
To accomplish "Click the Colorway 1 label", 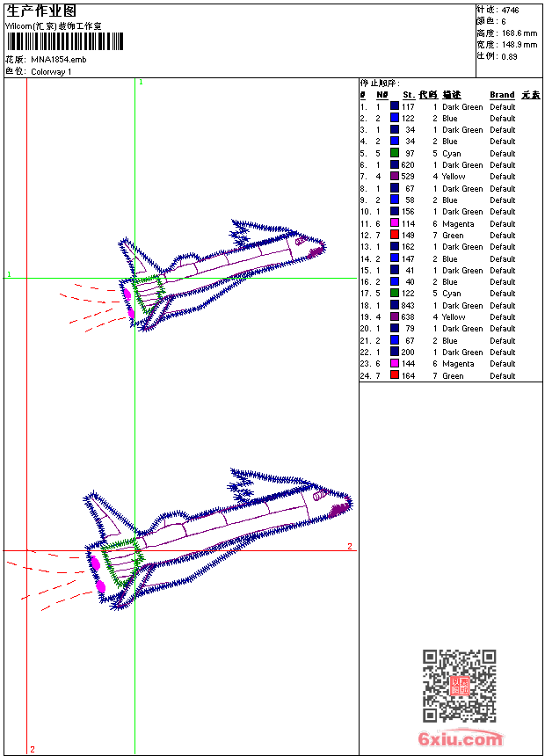I will [51, 72].
